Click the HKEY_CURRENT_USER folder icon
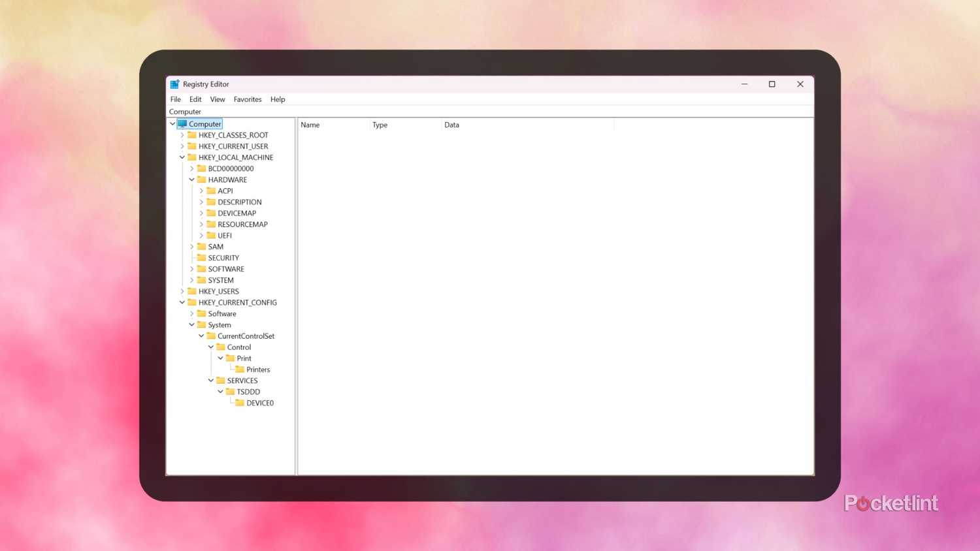 (192, 146)
